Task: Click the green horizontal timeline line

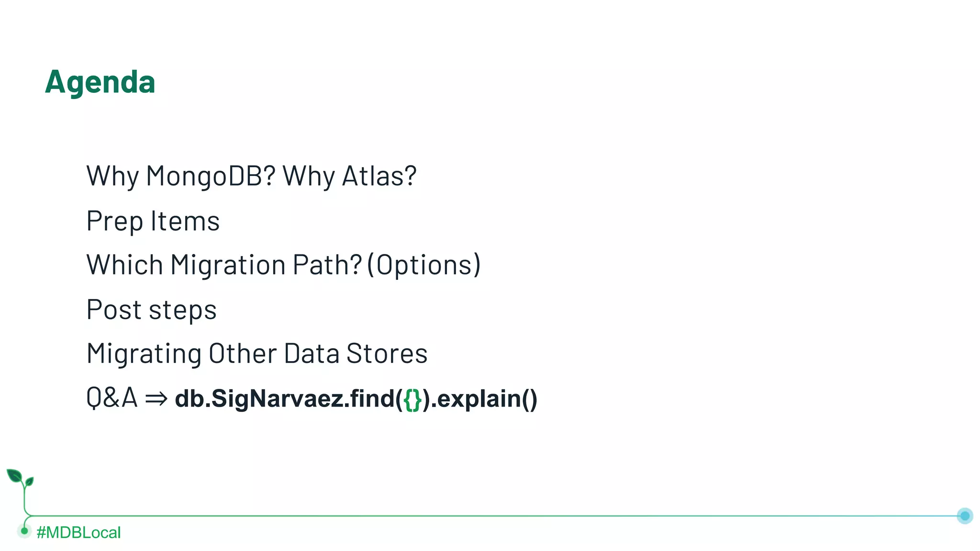Action: pos(479,516)
